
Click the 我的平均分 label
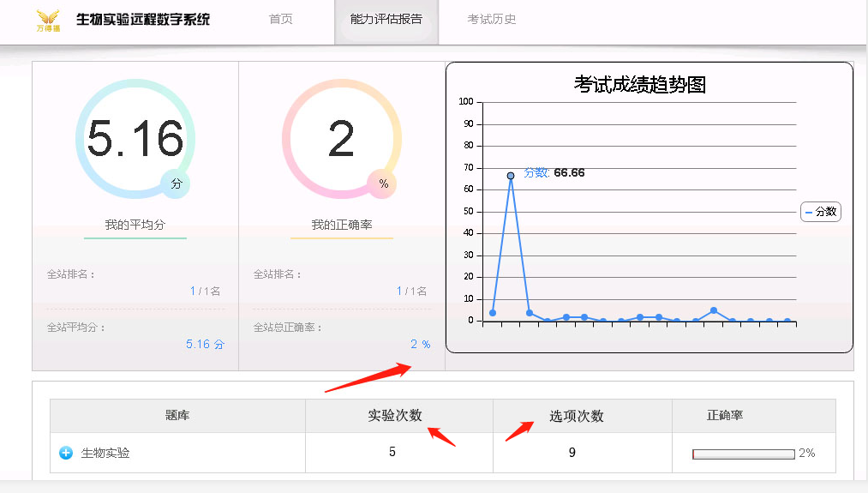[x=135, y=225]
